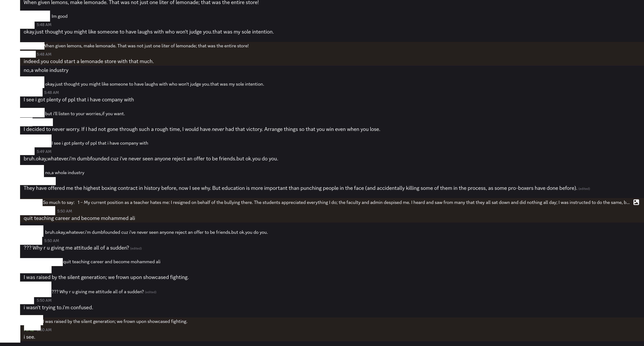Open the image attachment icon on the reply preview
644x346 pixels.
(636, 202)
